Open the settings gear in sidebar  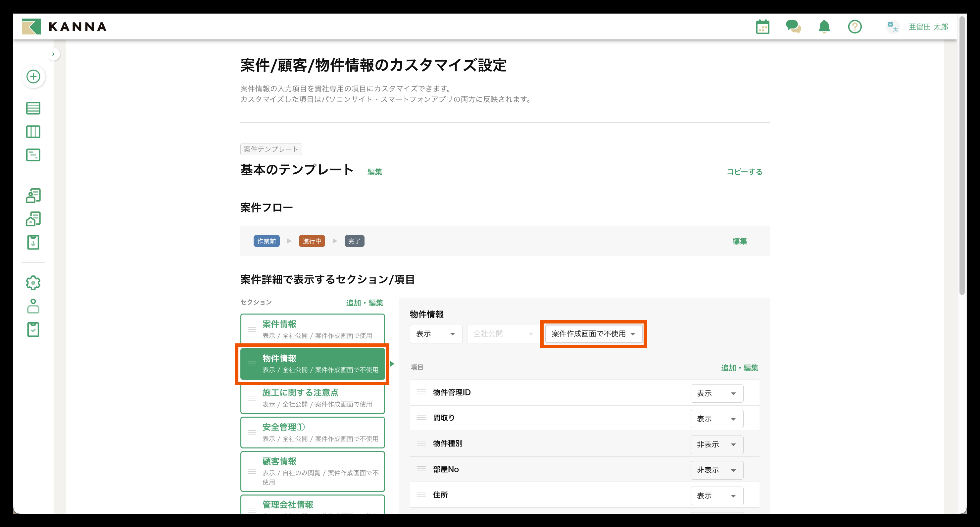33,282
